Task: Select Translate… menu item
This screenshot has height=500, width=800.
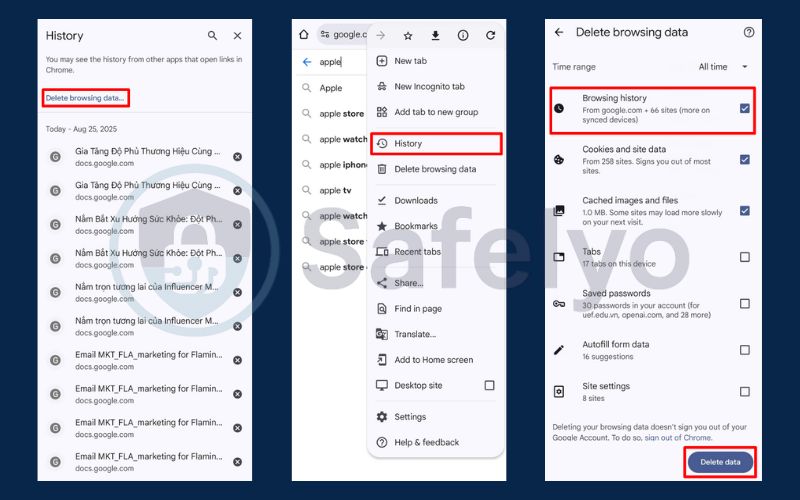Action: pos(436,334)
